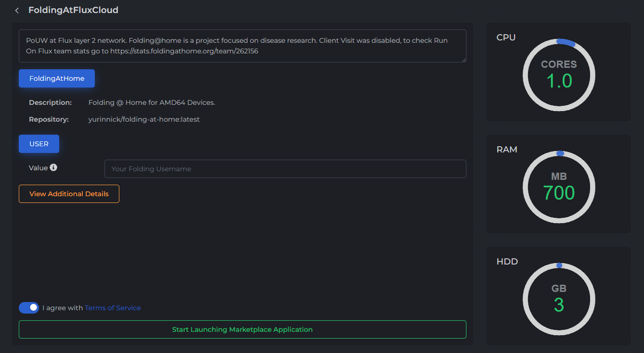The height and width of the screenshot is (353, 644).
Task: Click the info icon next to Value
Action: (x=53, y=168)
